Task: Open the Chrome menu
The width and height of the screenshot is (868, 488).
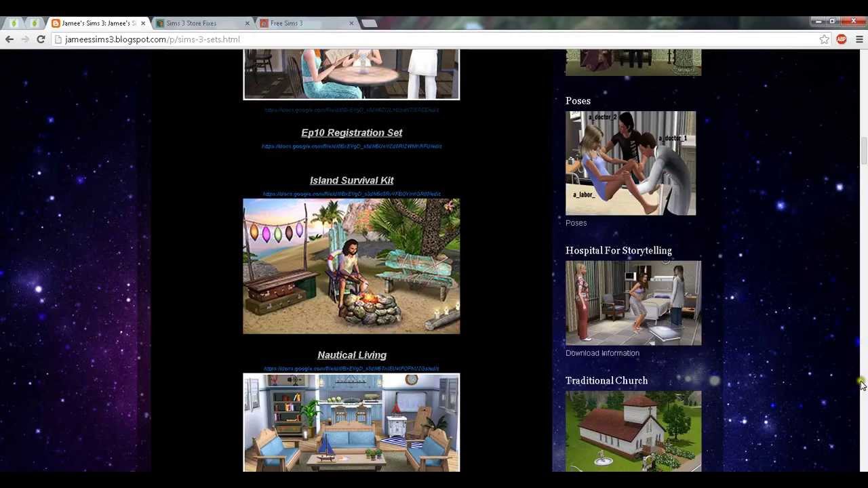Action: (859, 39)
